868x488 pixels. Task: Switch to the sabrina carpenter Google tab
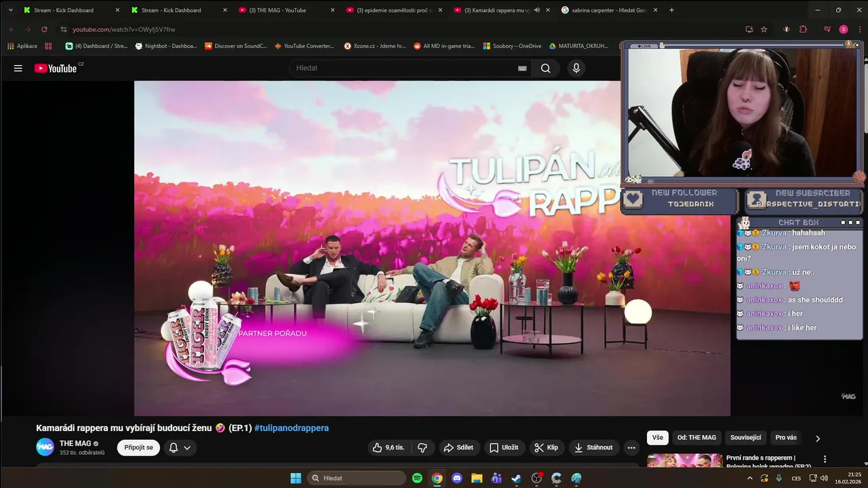pyautogui.click(x=608, y=10)
